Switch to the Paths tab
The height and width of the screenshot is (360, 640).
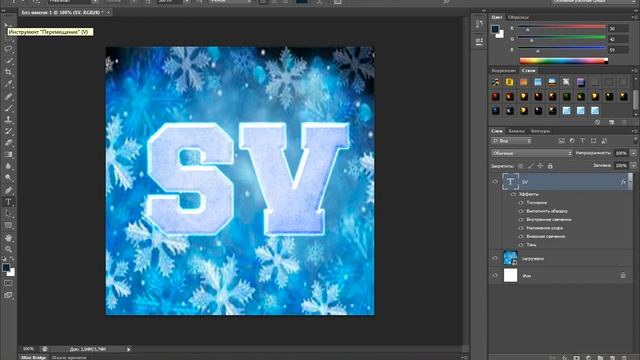tap(540, 131)
